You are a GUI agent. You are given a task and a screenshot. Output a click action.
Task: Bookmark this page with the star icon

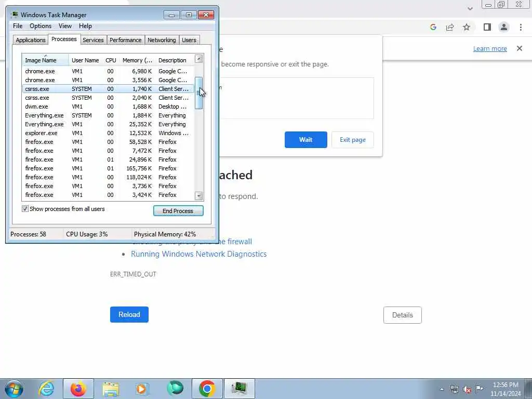(x=467, y=27)
